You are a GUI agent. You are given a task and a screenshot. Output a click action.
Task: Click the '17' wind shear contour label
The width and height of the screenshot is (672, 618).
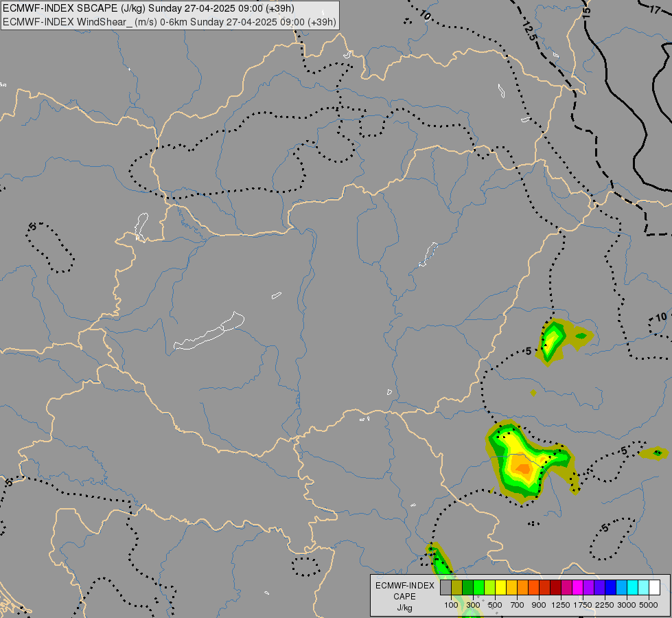(654, 8)
